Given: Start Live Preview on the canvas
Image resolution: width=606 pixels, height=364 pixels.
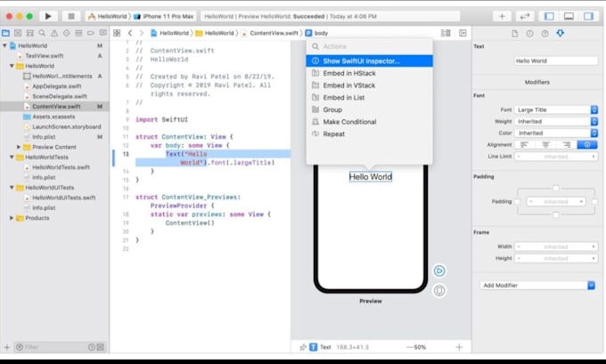Looking at the screenshot, I should pyautogui.click(x=439, y=271).
